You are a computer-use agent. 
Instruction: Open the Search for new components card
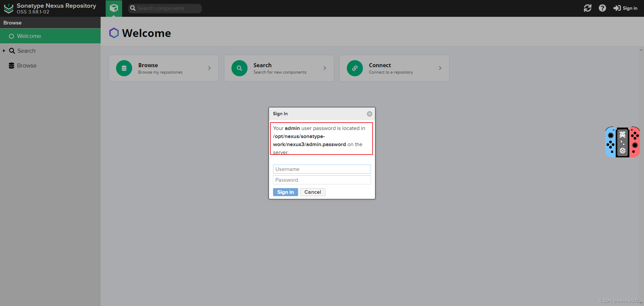point(279,68)
